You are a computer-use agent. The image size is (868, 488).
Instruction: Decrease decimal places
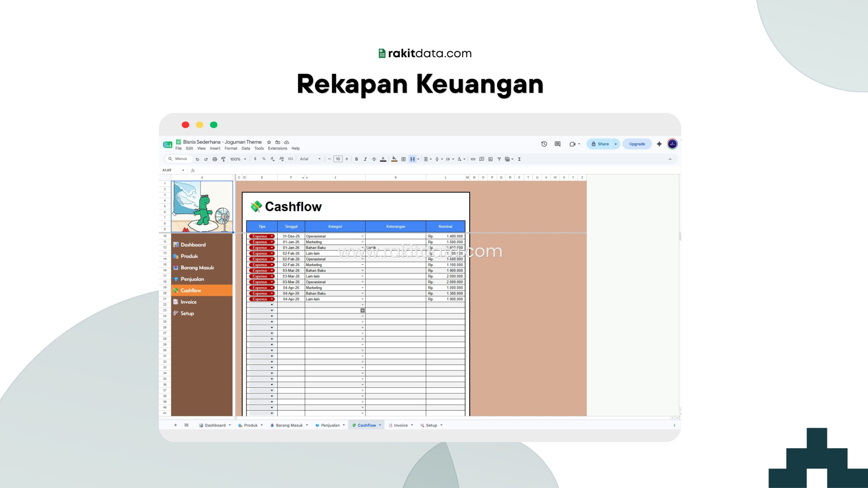pyautogui.click(x=273, y=159)
